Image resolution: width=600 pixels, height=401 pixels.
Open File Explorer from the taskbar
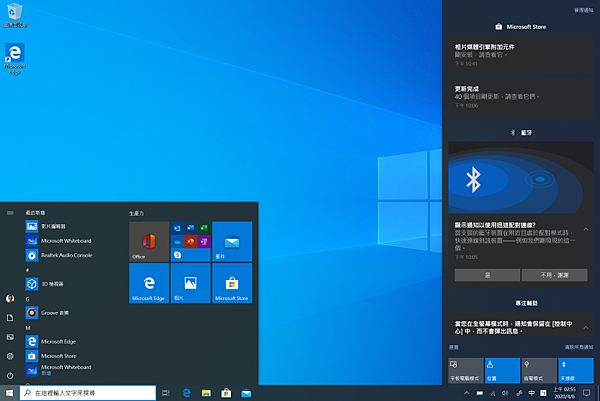click(206, 393)
